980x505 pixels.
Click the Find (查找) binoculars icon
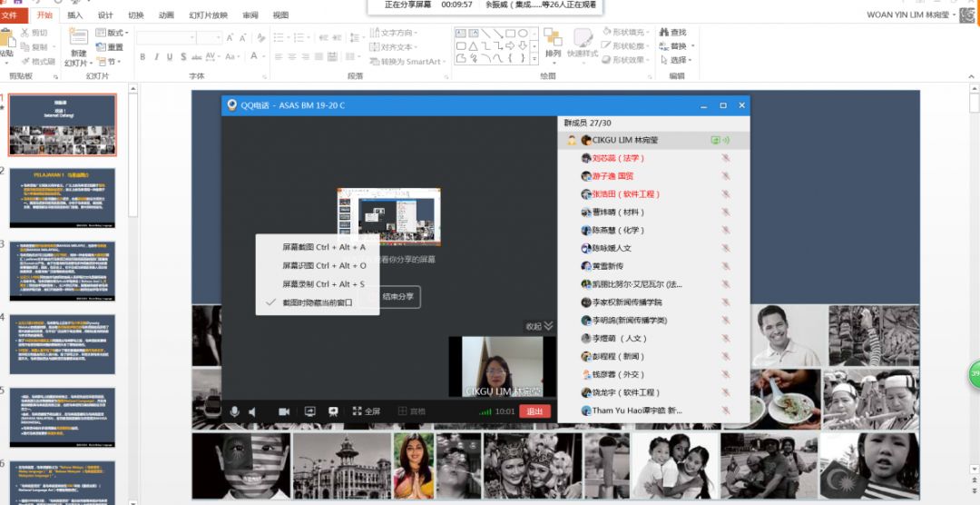pos(665,33)
